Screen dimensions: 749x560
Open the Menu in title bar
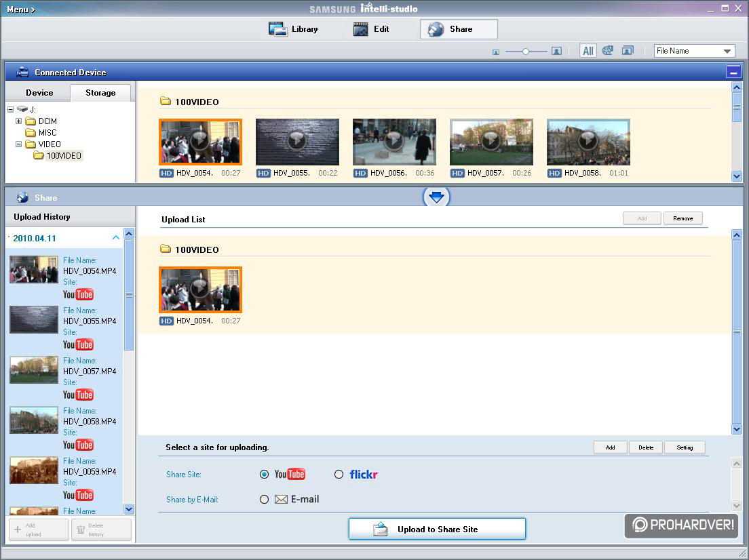tap(20, 9)
